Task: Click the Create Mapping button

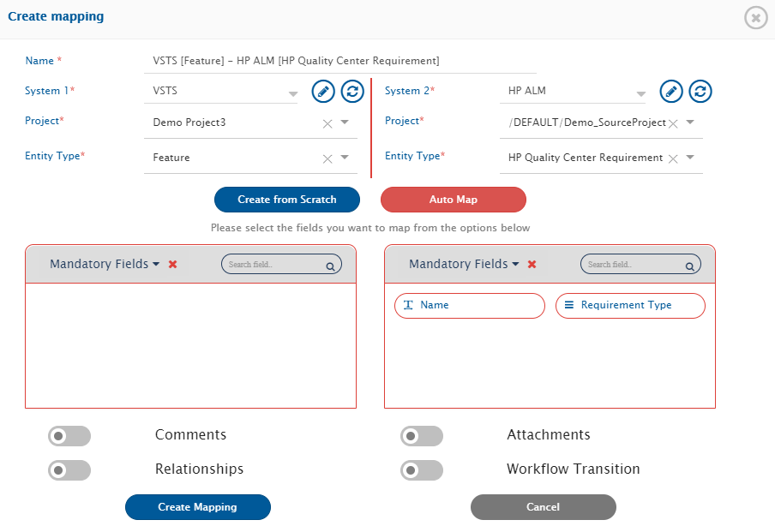Action: 198,507
